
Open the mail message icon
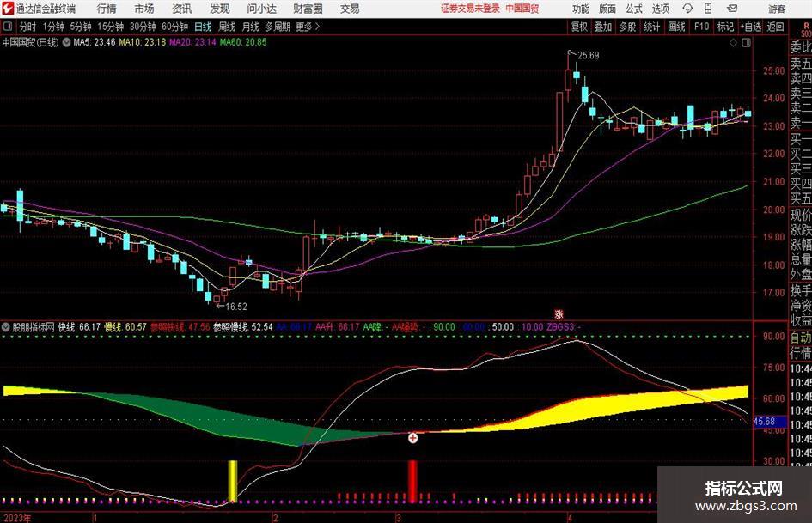pyautogui.click(x=732, y=9)
